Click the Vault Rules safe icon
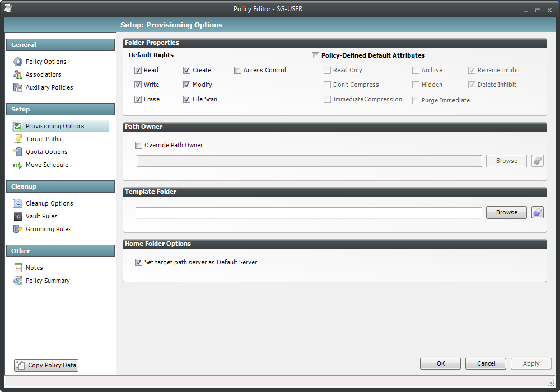Screen dimensions: 560x392 pyautogui.click(x=17, y=216)
